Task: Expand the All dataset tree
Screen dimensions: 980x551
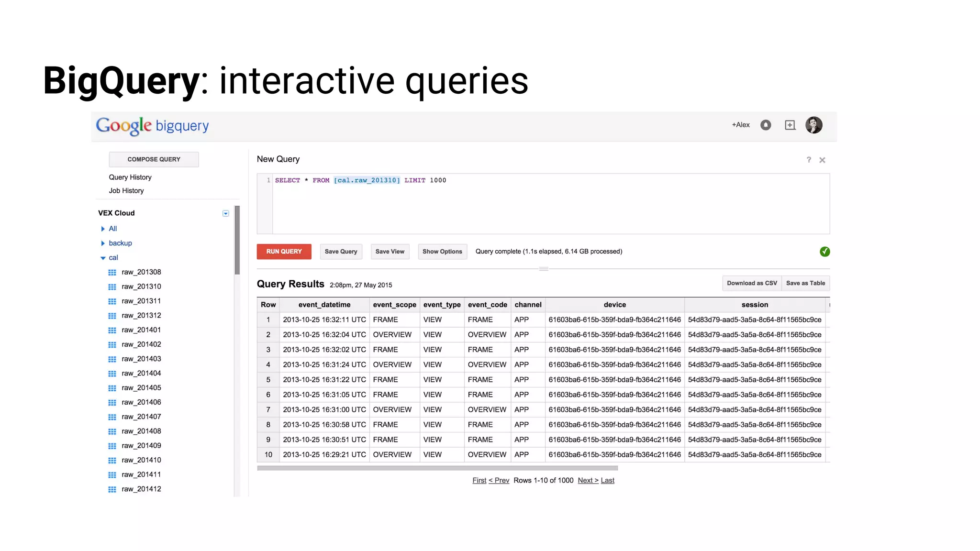Action: click(x=102, y=229)
